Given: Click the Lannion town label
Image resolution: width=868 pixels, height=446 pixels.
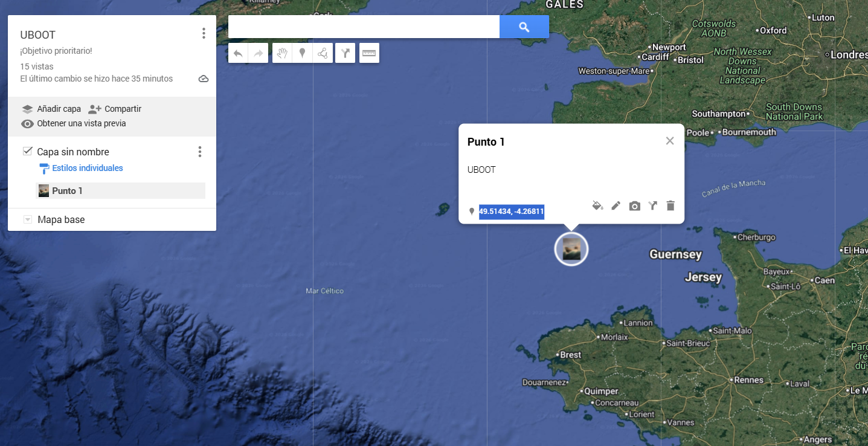Looking at the screenshot, I should click(x=638, y=323).
